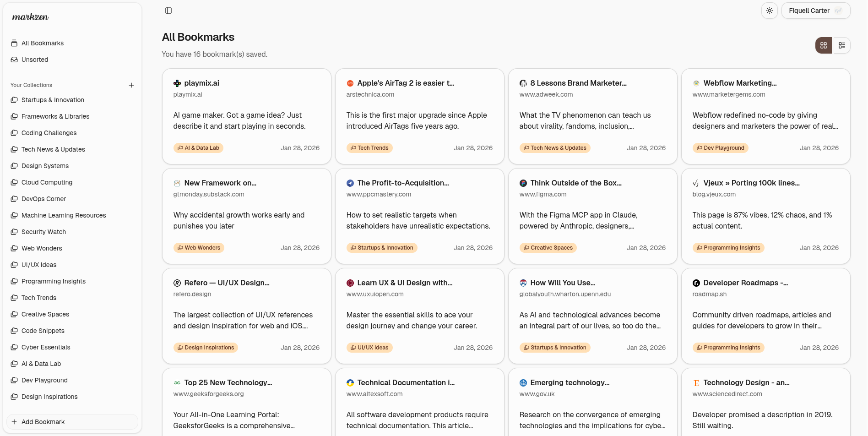Click the markzen logo
Image resolution: width=868 pixels, height=436 pixels.
(30, 17)
